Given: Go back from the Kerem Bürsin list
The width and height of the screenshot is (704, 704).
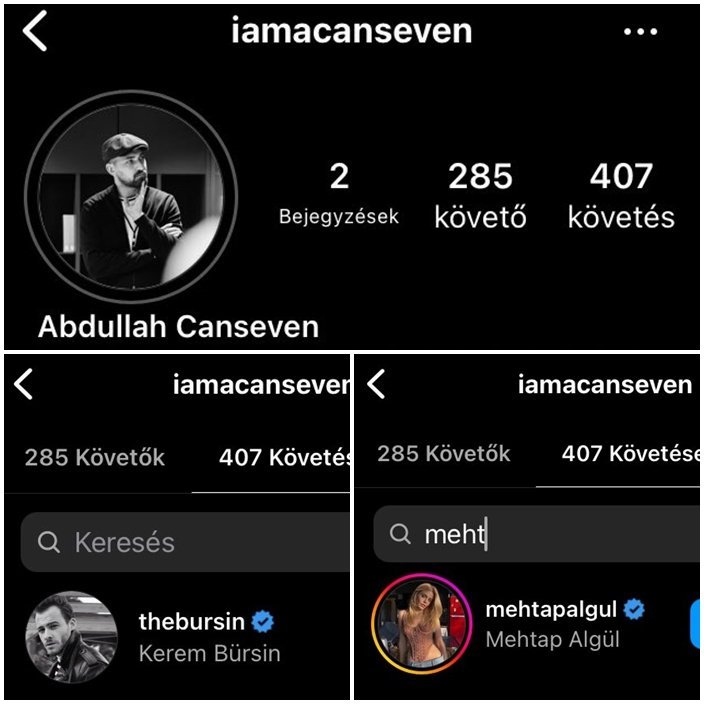Looking at the screenshot, I should (x=23, y=384).
